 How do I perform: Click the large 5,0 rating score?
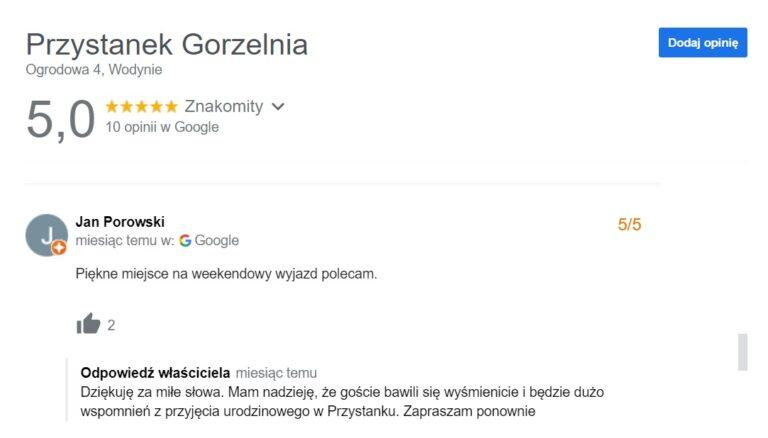point(60,118)
